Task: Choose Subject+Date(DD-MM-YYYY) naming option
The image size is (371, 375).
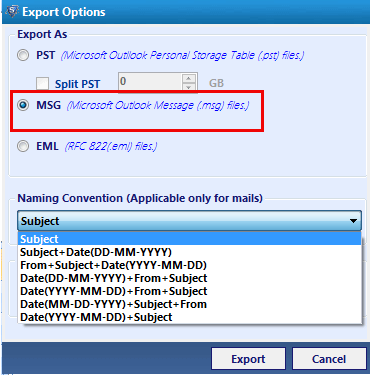Action: (x=190, y=252)
